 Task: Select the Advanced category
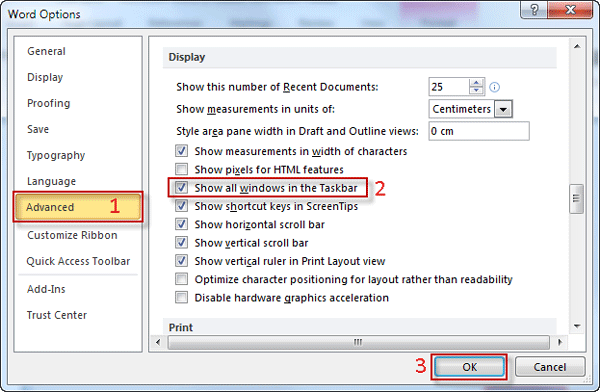click(x=78, y=207)
